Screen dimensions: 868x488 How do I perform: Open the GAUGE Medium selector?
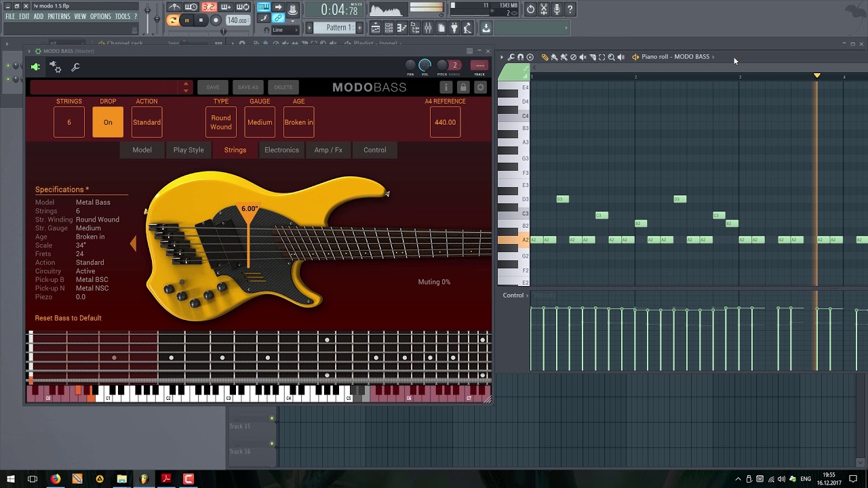pos(260,122)
